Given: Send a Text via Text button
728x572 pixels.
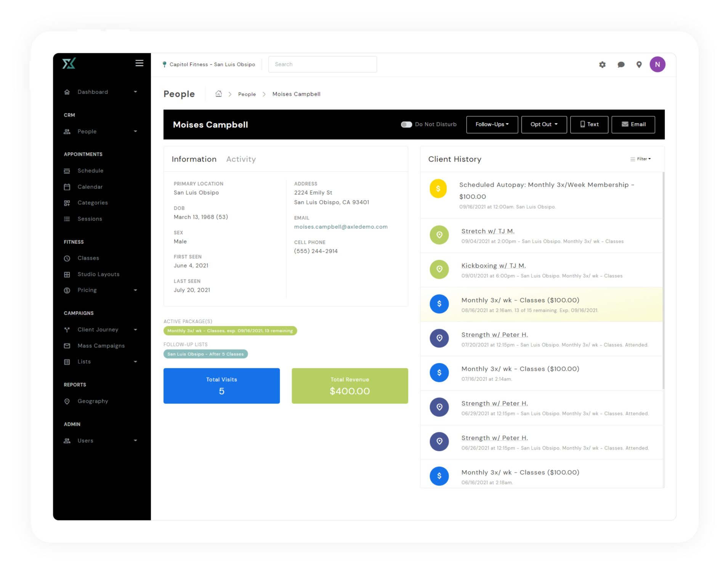Looking at the screenshot, I should [589, 125].
